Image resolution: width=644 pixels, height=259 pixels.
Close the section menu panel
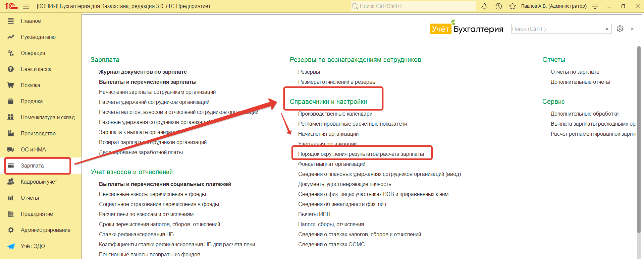[x=632, y=29]
